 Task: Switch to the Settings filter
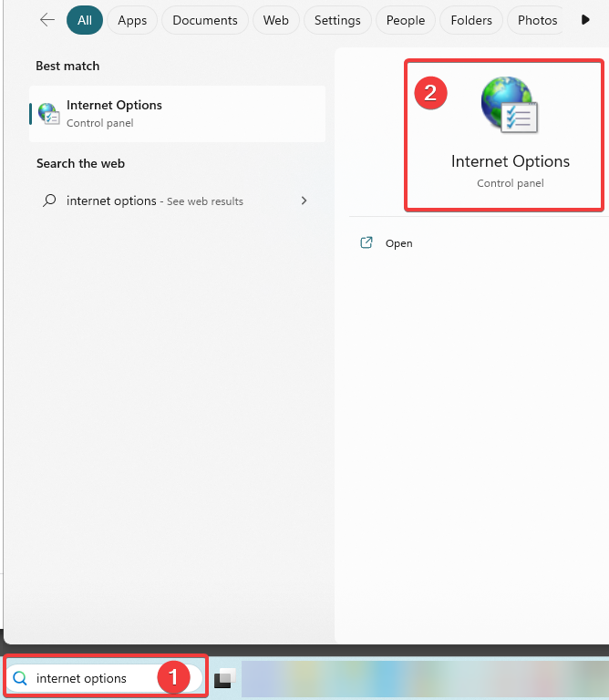[337, 20]
